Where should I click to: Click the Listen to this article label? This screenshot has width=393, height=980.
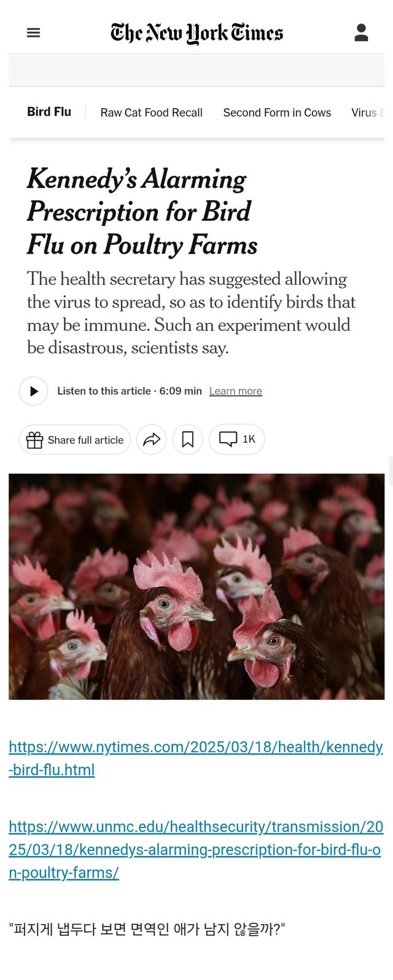click(x=104, y=391)
